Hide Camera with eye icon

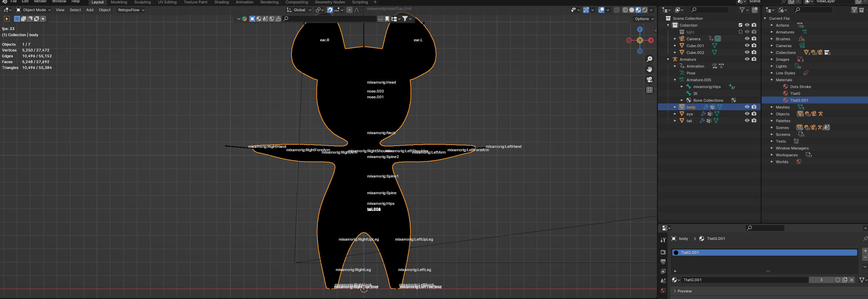click(747, 39)
